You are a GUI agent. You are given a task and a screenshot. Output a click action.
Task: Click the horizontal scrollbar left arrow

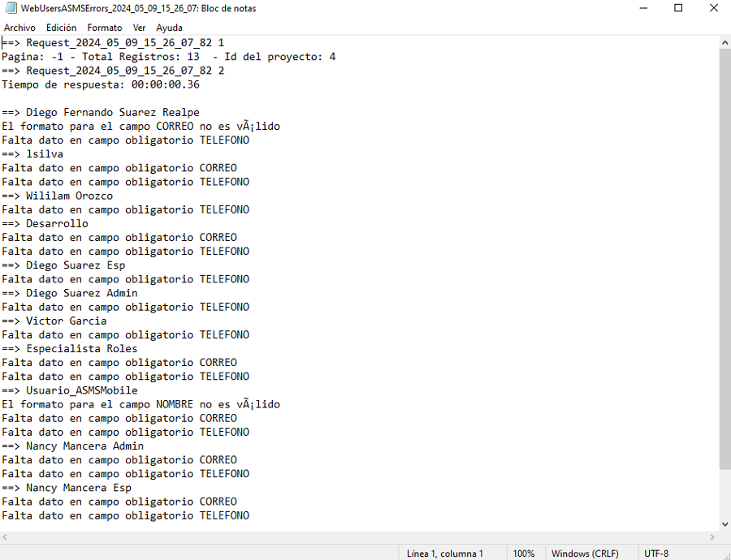pos(5,537)
